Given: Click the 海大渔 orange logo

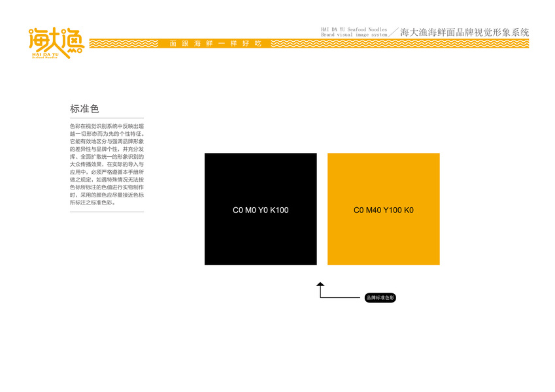Looking at the screenshot, I should [x=56, y=43].
